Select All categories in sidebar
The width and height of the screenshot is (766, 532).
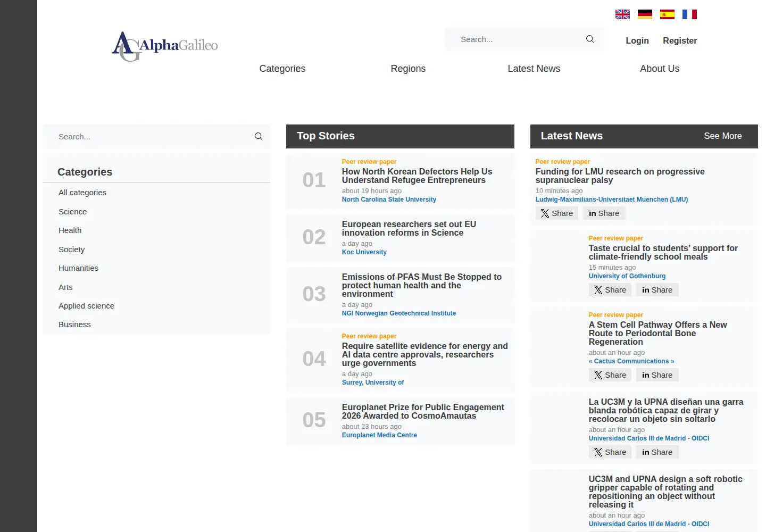tap(82, 193)
